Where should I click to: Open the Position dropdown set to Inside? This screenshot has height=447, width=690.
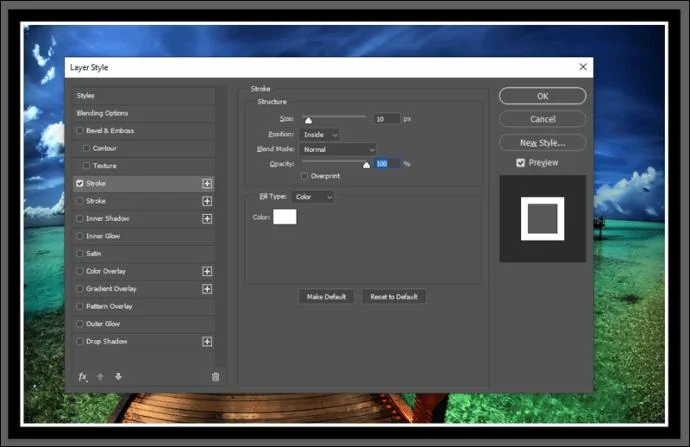click(x=319, y=134)
